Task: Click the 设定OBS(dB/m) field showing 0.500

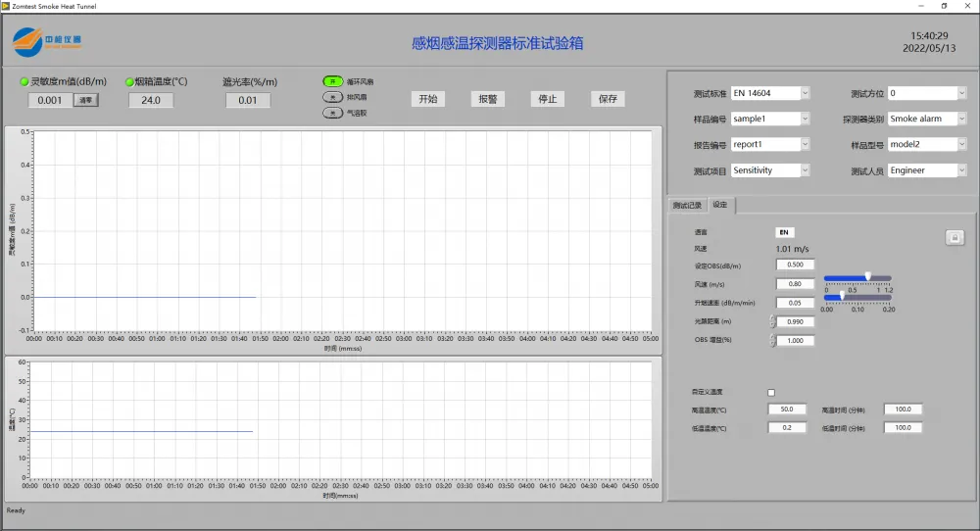Action: [x=795, y=265]
